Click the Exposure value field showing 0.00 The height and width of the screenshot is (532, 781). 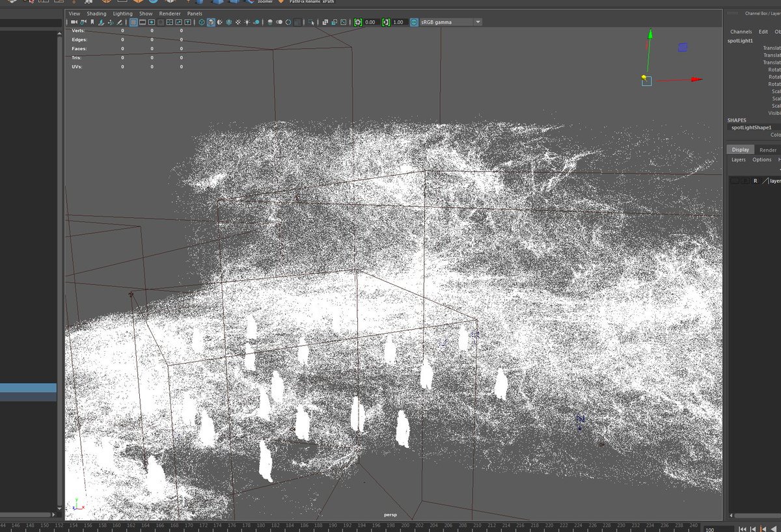(x=372, y=22)
